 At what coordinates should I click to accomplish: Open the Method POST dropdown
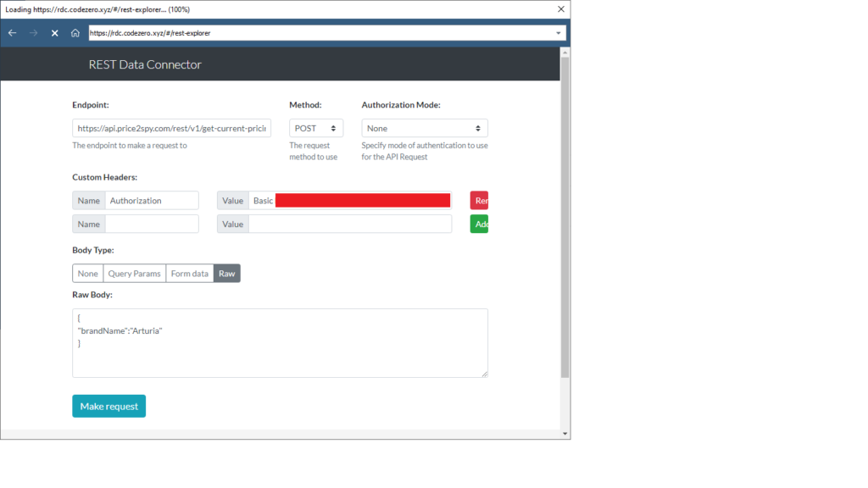316,128
